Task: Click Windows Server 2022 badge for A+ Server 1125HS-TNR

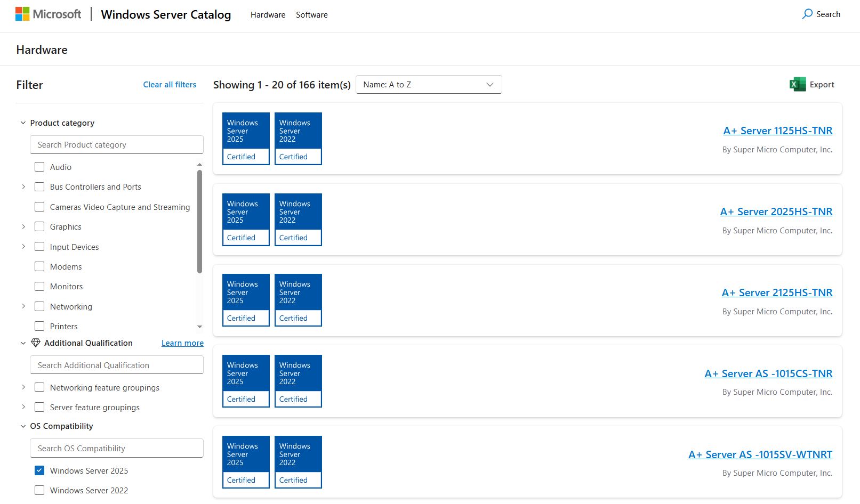Action: (298, 139)
